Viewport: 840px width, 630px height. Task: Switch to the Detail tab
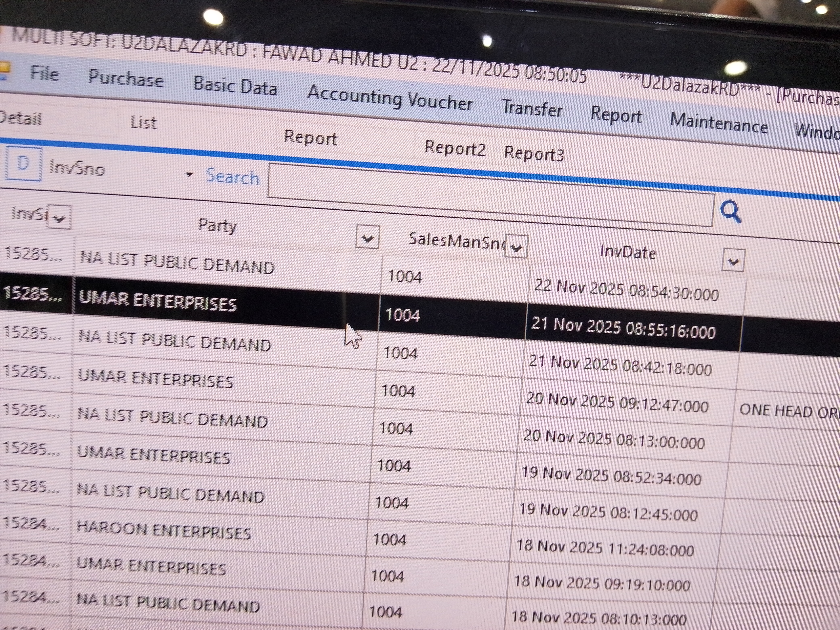click(20, 118)
